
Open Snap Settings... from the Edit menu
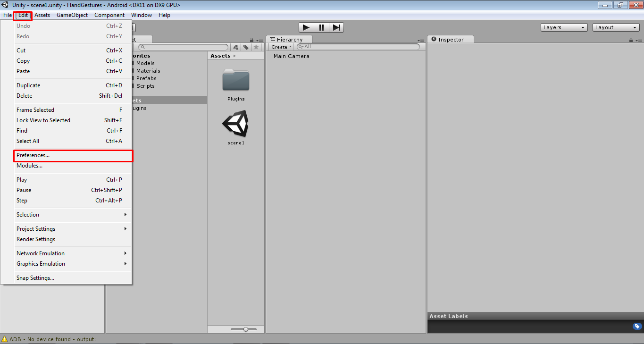pos(73,278)
